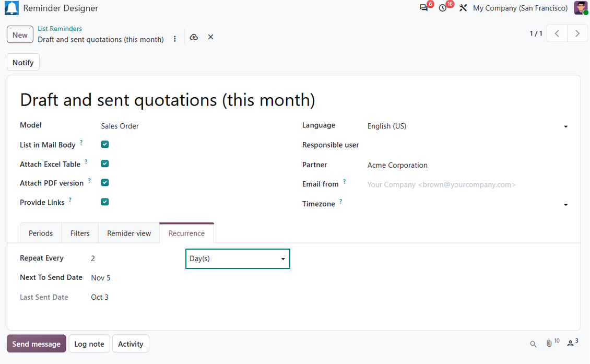Open the user avatar menu
590x364 pixels.
[x=581, y=8]
